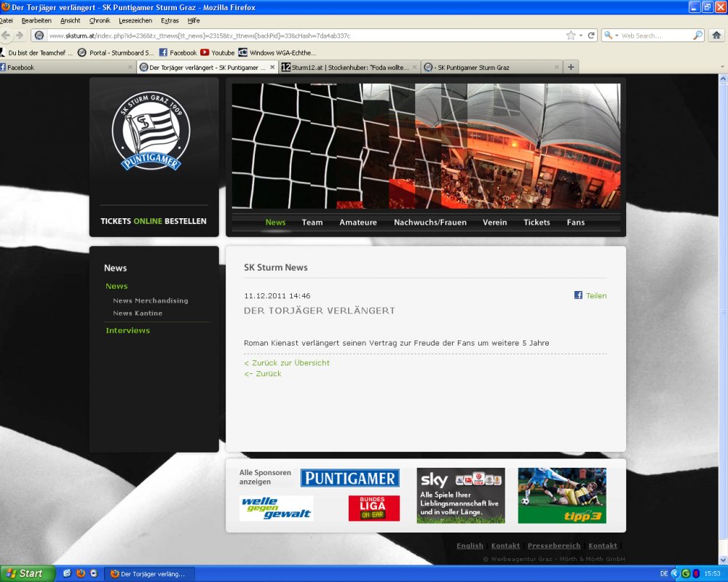728x582 pixels.
Task: Go back using the browser back arrow
Action: 6,35
